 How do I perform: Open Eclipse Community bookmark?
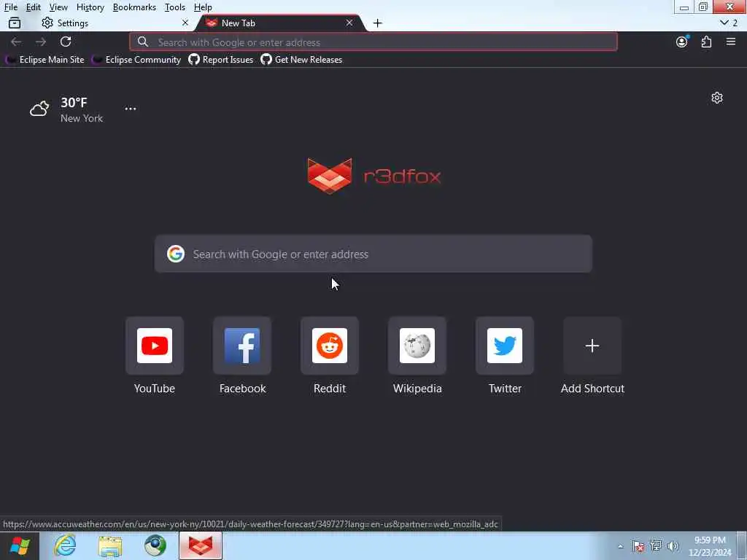(136, 60)
